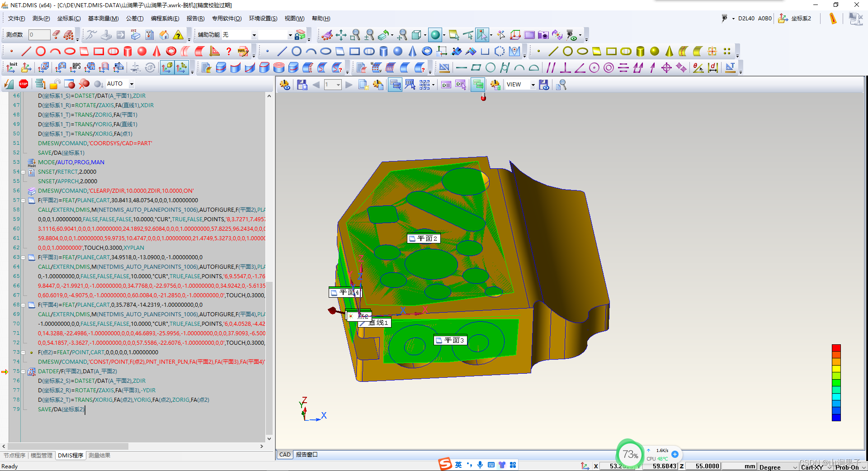Select the blue construct circle tool

coord(297,51)
